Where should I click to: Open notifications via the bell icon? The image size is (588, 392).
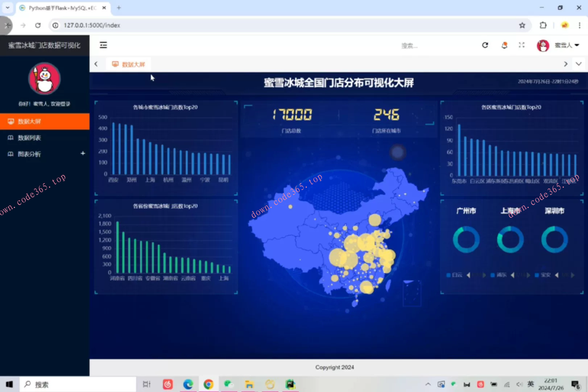point(504,45)
